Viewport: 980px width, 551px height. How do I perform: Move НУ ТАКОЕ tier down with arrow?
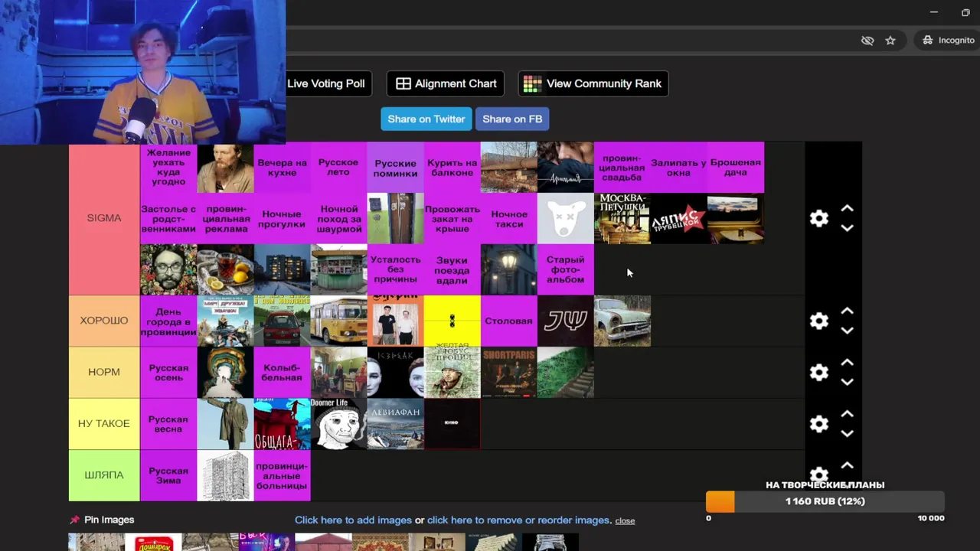coord(847,433)
